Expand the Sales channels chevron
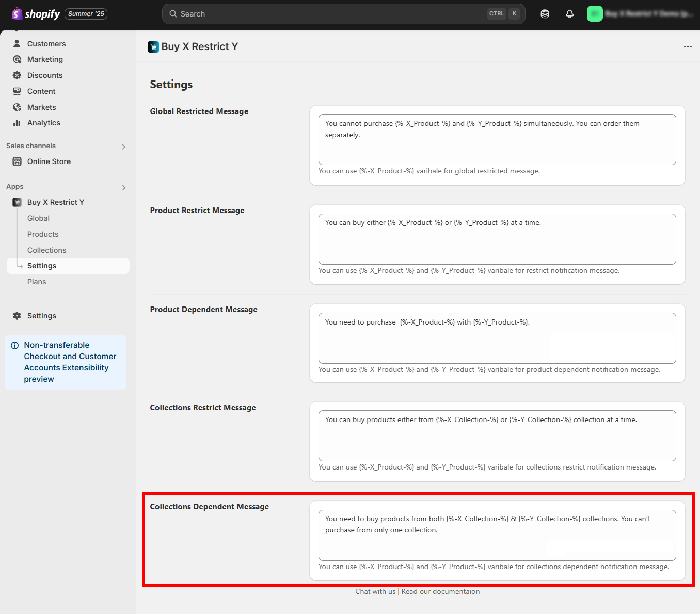The height and width of the screenshot is (614, 700). (x=123, y=147)
